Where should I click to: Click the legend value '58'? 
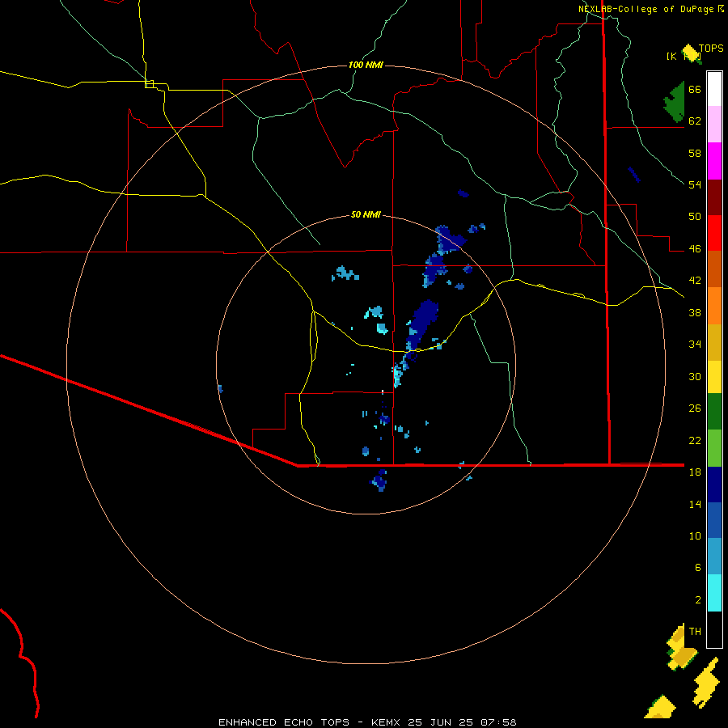pos(695,153)
